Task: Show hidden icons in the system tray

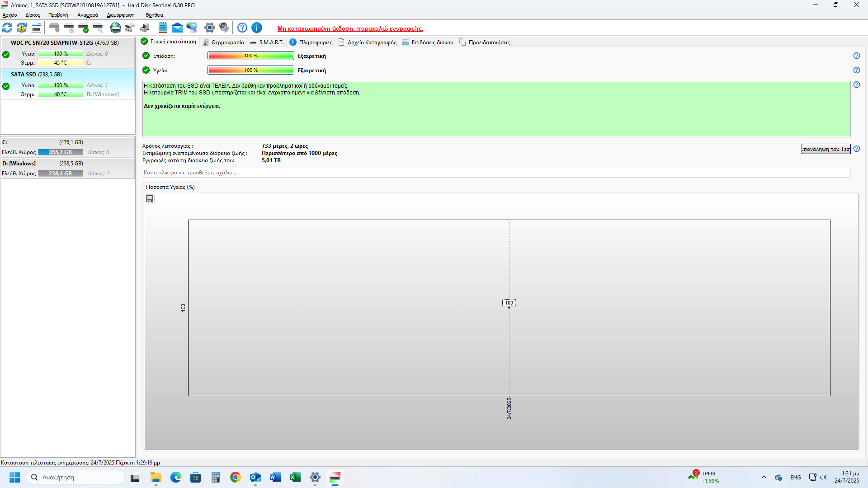Action: [764, 477]
